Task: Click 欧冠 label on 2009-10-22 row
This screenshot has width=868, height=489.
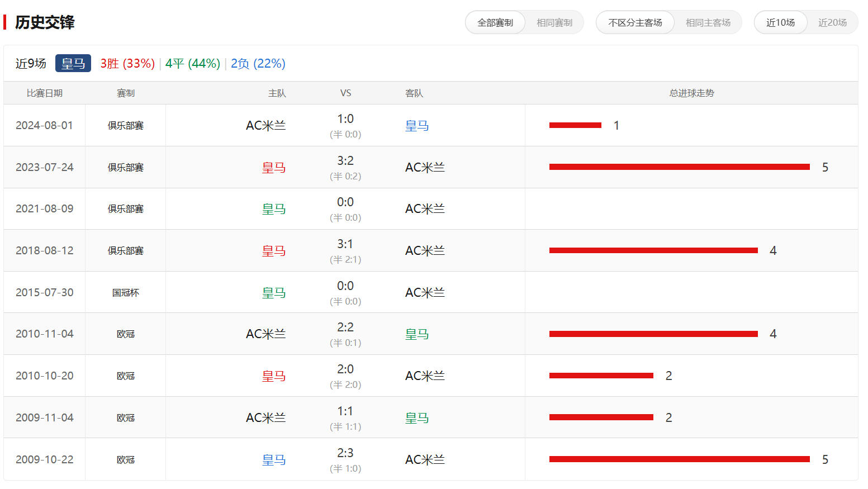Action: (126, 459)
